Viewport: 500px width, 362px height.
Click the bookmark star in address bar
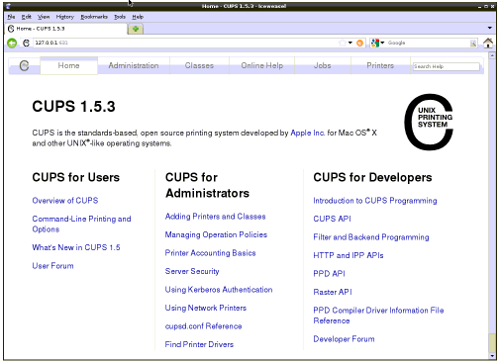(x=342, y=43)
